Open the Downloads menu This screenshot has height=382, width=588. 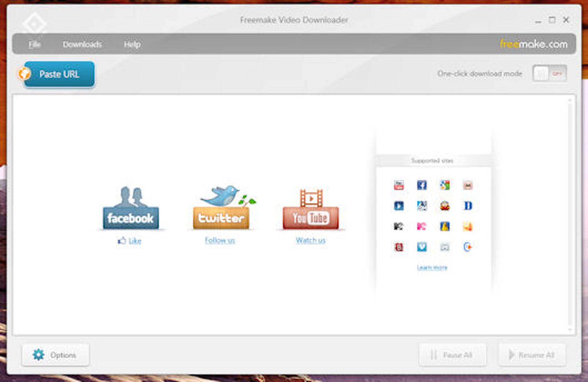point(82,44)
